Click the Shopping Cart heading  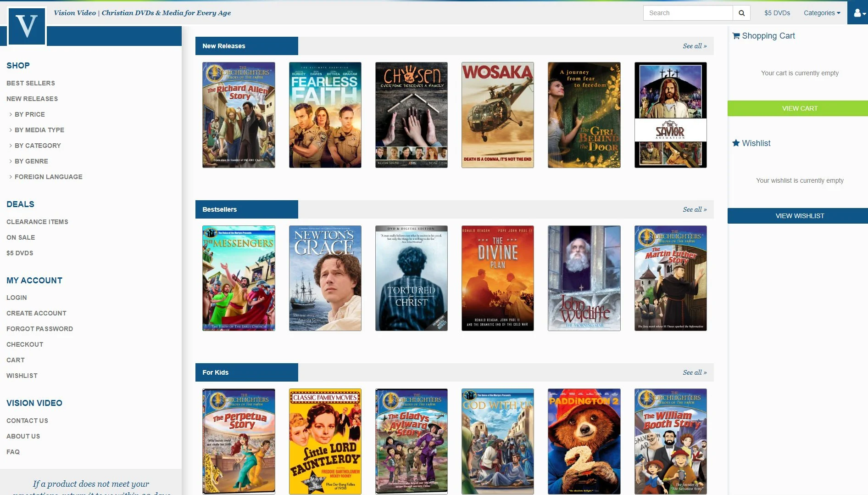[x=763, y=36]
